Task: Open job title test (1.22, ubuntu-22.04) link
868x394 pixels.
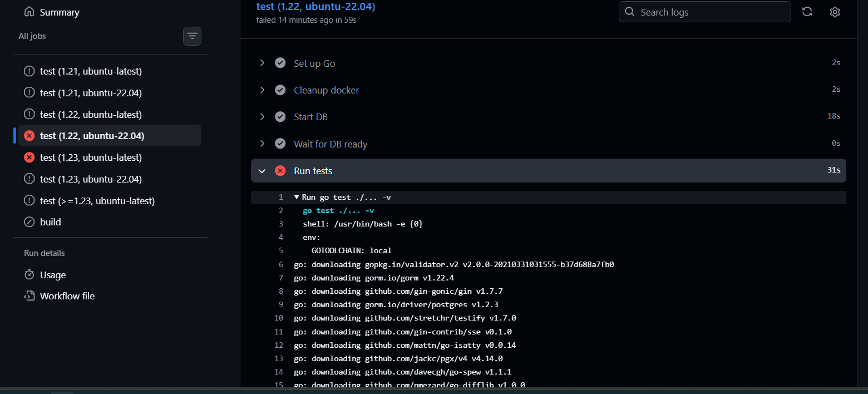Action: [315, 7]
